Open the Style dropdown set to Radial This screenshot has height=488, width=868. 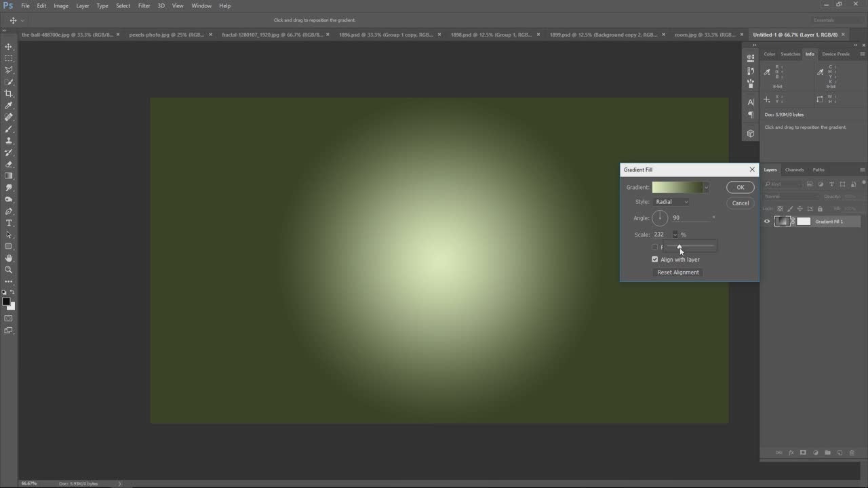click(x=671, y=202)
